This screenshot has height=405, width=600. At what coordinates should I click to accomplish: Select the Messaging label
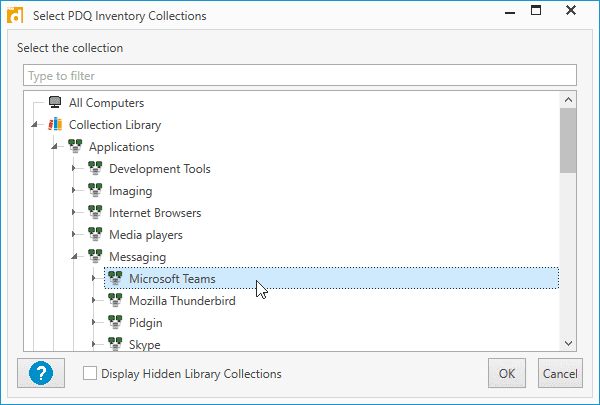click(x=137, y=257)
